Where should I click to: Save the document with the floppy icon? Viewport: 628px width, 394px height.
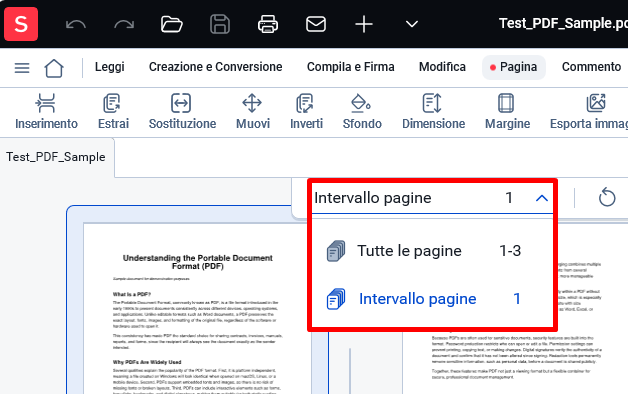pyautogui.click(x=220, y=24)
